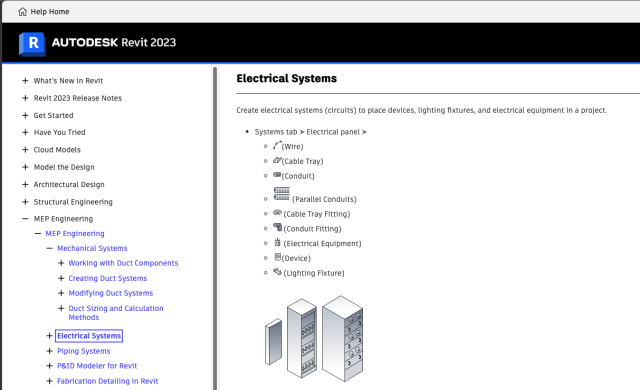Click the "(Conduit Fitting)" list text
This screenshot has height=390, width=640.
tap(312, 229)
